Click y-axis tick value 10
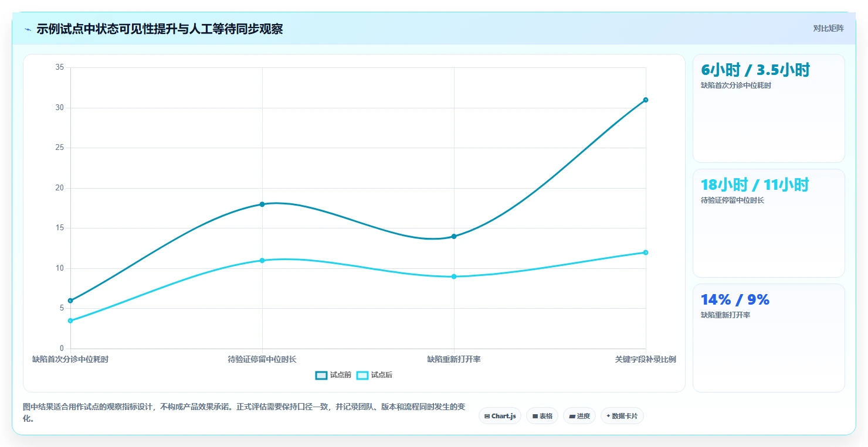This screenshot has height=447, width=868. tap(59, 268)
